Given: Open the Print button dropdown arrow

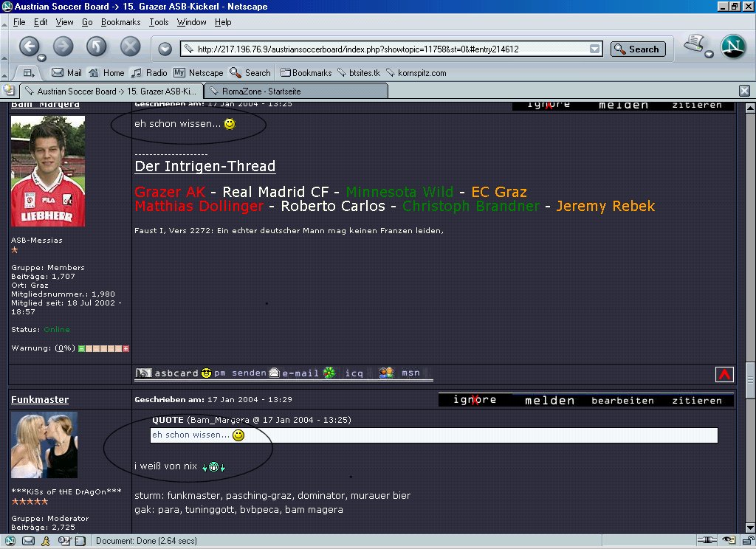Looking at the screenshot, I should point(709,54).
